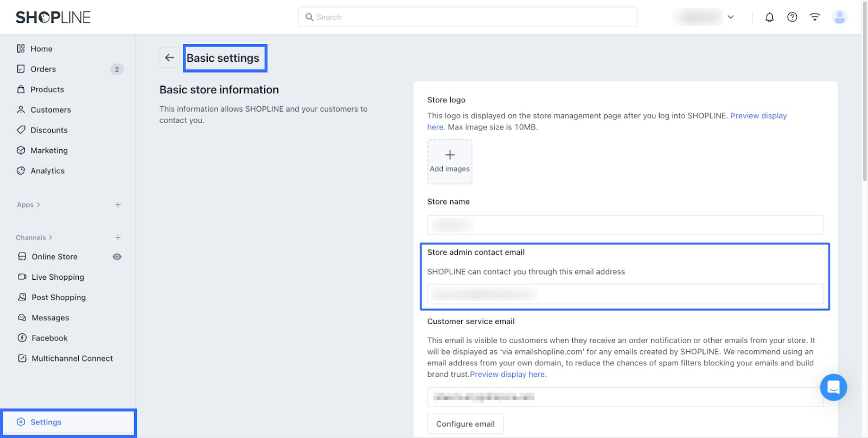Click the Online Store icon
Image resolution: width=868 pixels, height=438 pixels.
tap(22, 256)
